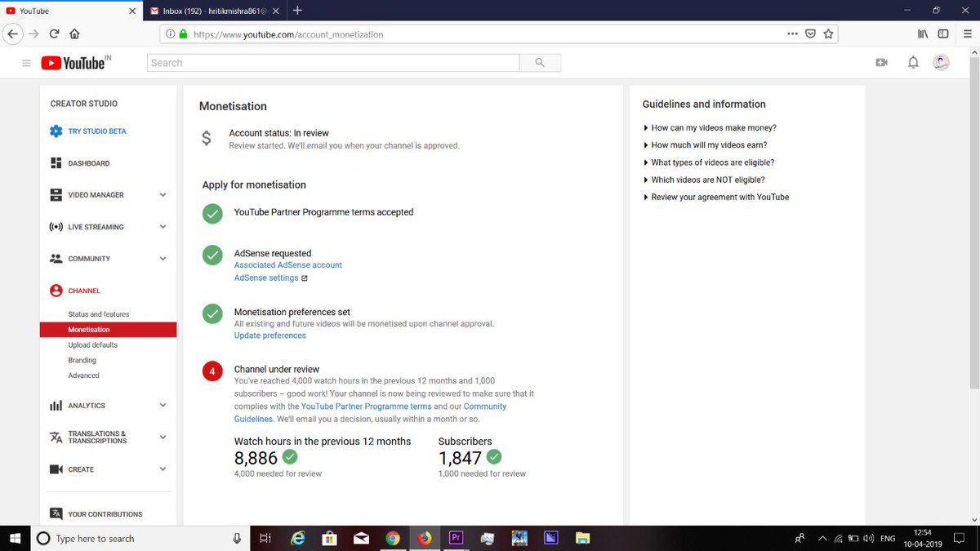Open Microsoft Store from the taskbar
The width and height of the screenshot is (980, 551).
(330, 538)
